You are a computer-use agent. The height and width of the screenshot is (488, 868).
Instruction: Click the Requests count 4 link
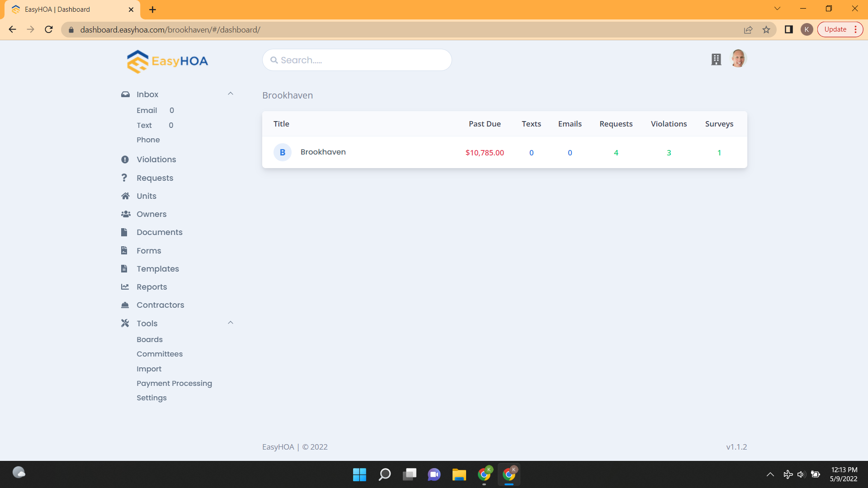[x=616, y=153]
